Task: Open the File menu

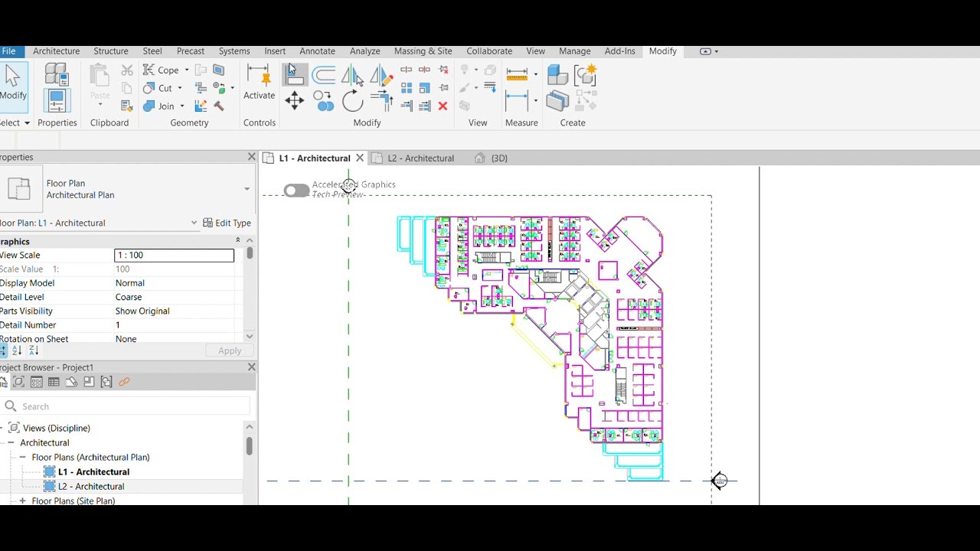Action: (8, 51)
